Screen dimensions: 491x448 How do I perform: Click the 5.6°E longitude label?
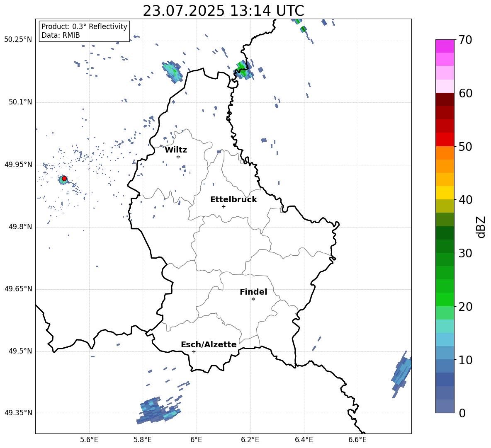[89, 440]
